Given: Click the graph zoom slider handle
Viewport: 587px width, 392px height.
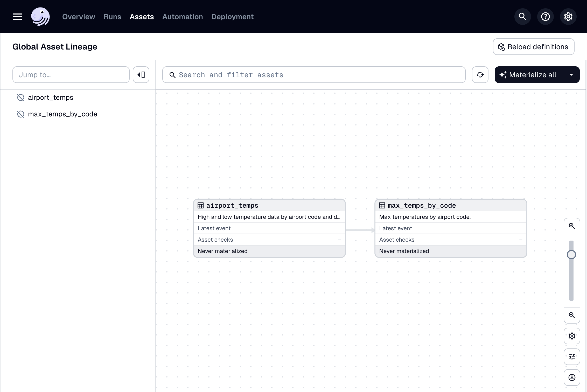Looking at the screenshot, I should click(x=571, y=255).
